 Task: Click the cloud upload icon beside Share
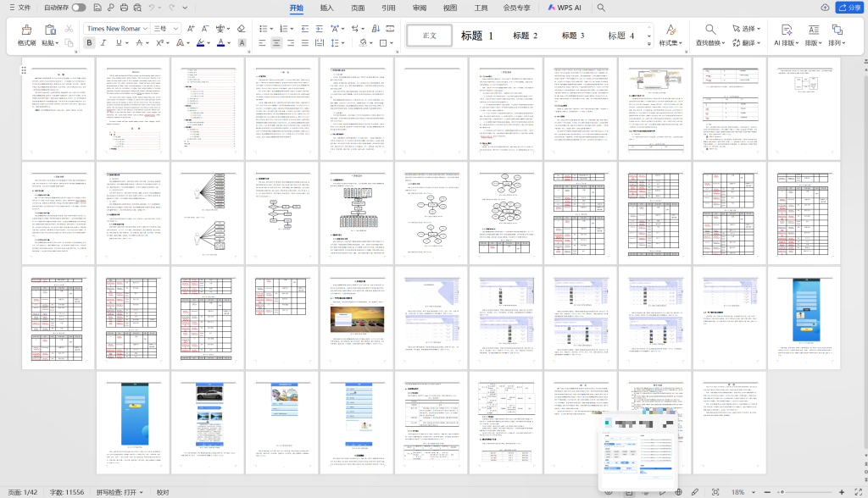click(x=825, y=8)
